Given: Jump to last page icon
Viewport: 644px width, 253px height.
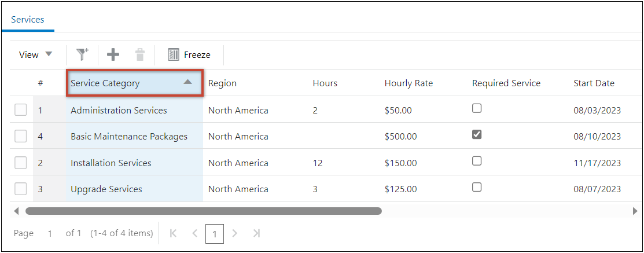Looking at the screenshot, I should pyautogui.click(x=256, y=233).
